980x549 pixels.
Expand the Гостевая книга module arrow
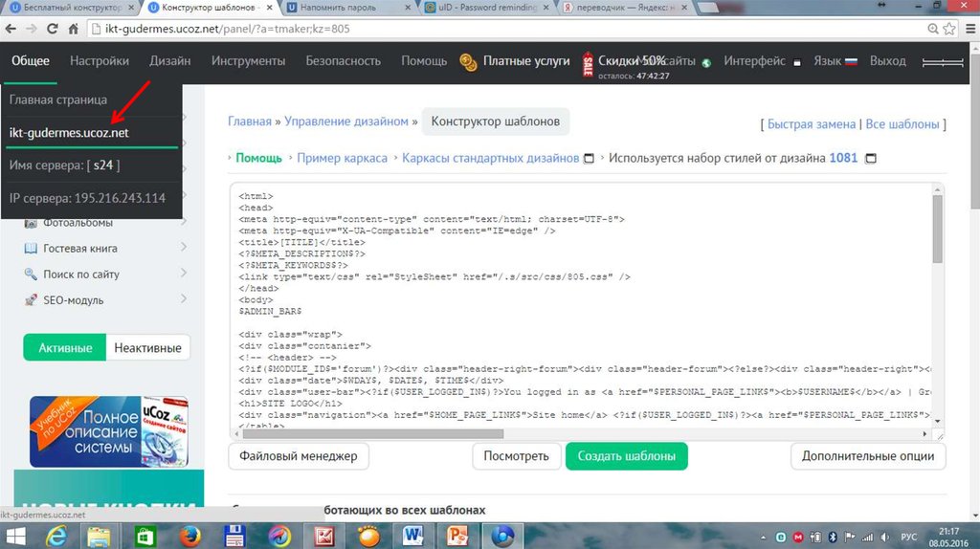coord(183,249)
